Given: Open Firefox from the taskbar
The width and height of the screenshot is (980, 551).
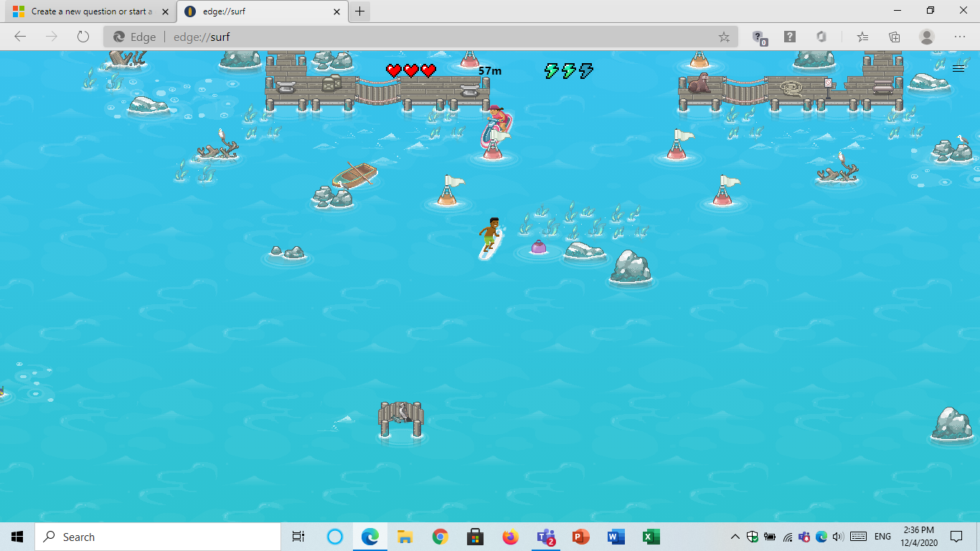Looking at the screenshot, I should [510, 537].
